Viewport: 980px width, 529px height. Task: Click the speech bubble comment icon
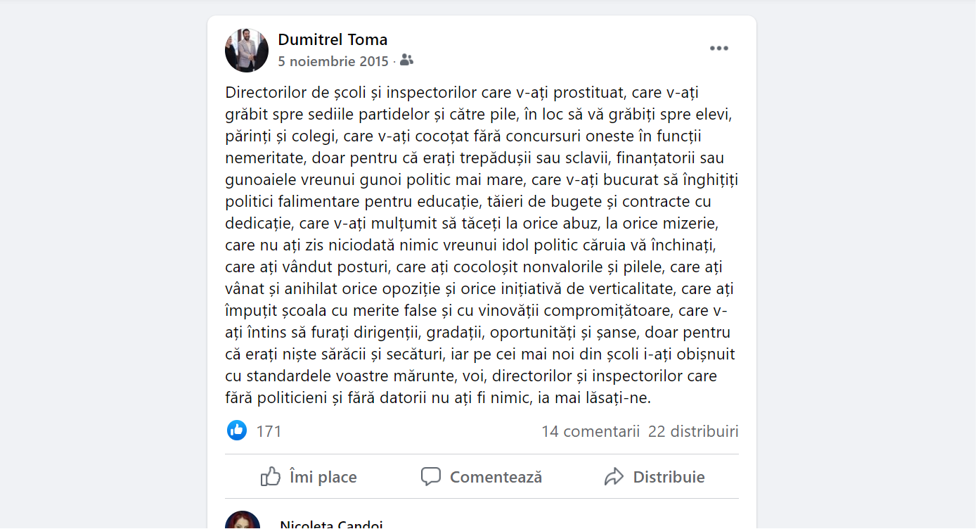coord(431,477)
